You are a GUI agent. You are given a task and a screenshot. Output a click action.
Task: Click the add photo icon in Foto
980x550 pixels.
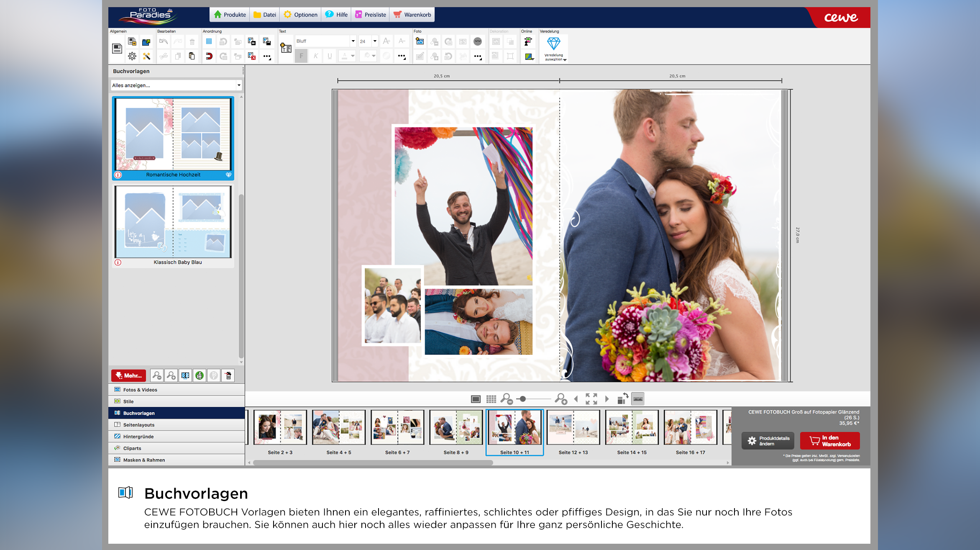[420, 41]
